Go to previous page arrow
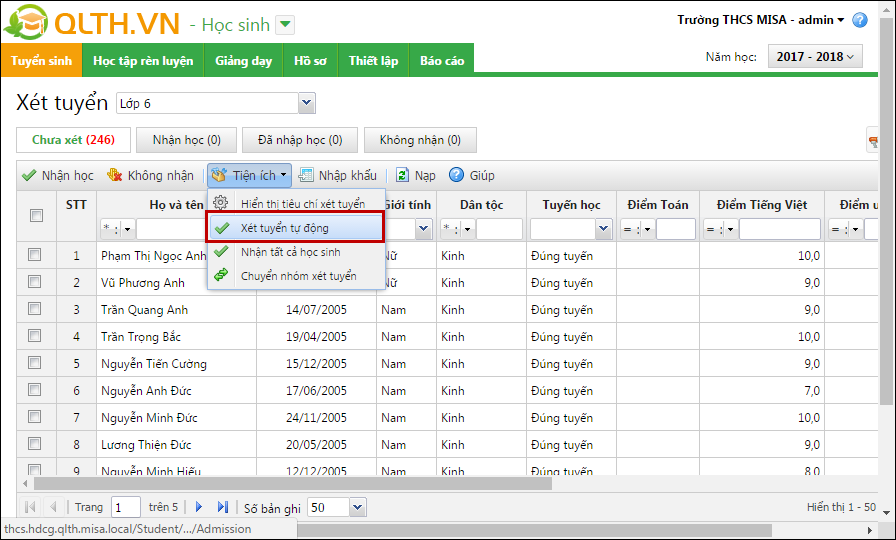The width and height of the screenshot is (896, 540). pos(53,507)
